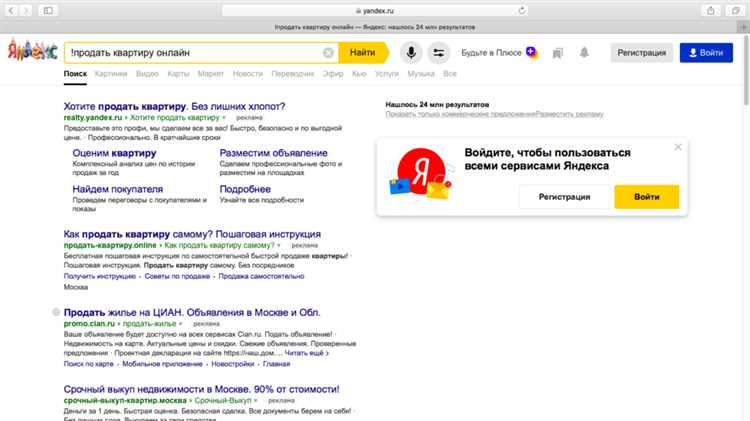Open the Новости tab
Image resolution: width=750 pixels, height=421 pixels.
tap(247, 74)
